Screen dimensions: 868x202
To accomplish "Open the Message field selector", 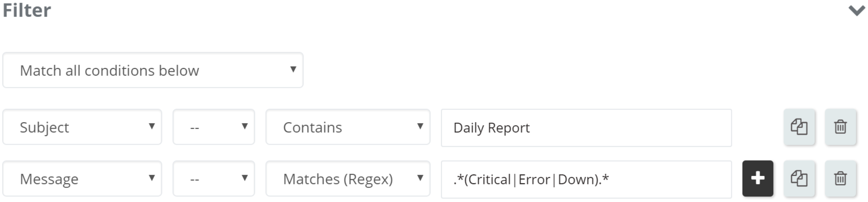I will coord(82,179).
